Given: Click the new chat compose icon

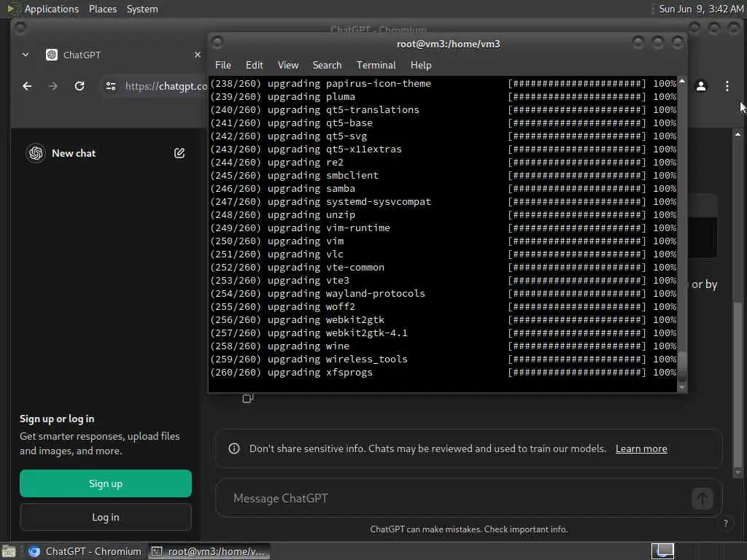Looking at the screenshot, I should [x=179, y=153].
